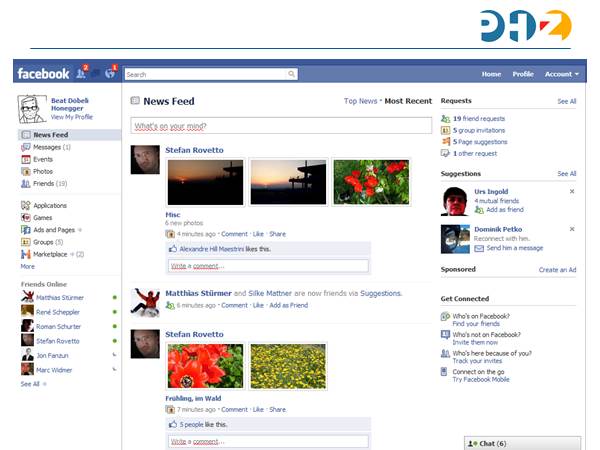Screen dimensions: 600x450
Task: Click the Groups icon in sidebar
Action: (26, 242)
